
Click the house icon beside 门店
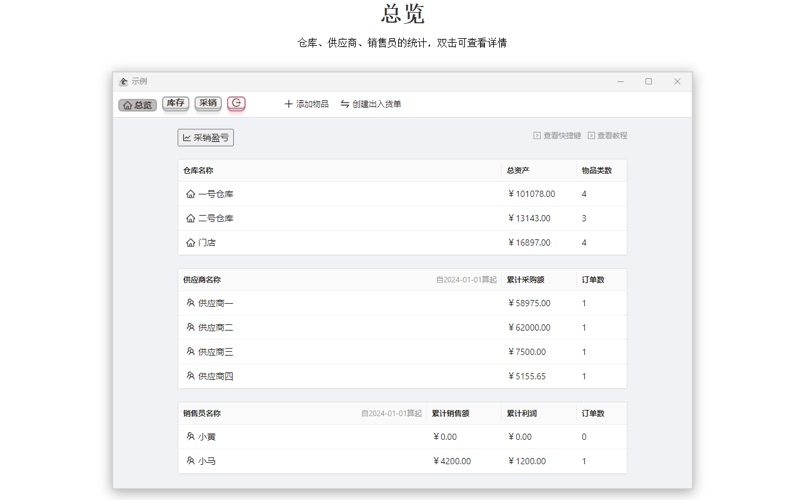(x=190, y=243)
